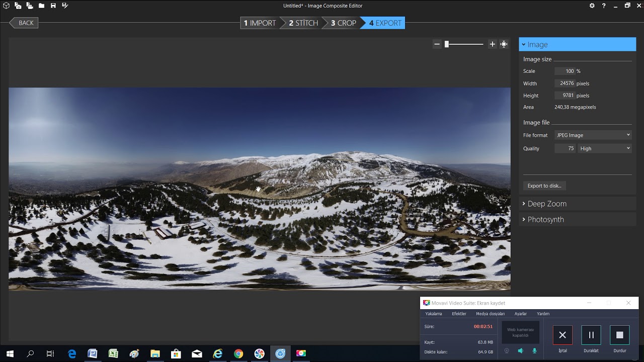Screen dimensions: 644x362
Task: Click the Image Composite Editor taskbar icon
Action: 280,353
